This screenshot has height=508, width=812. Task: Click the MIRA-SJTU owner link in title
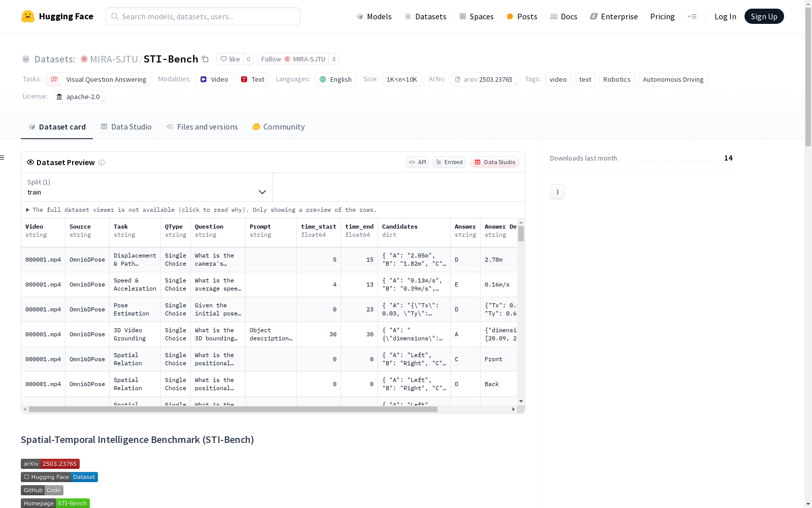click(x=114, y=59)
